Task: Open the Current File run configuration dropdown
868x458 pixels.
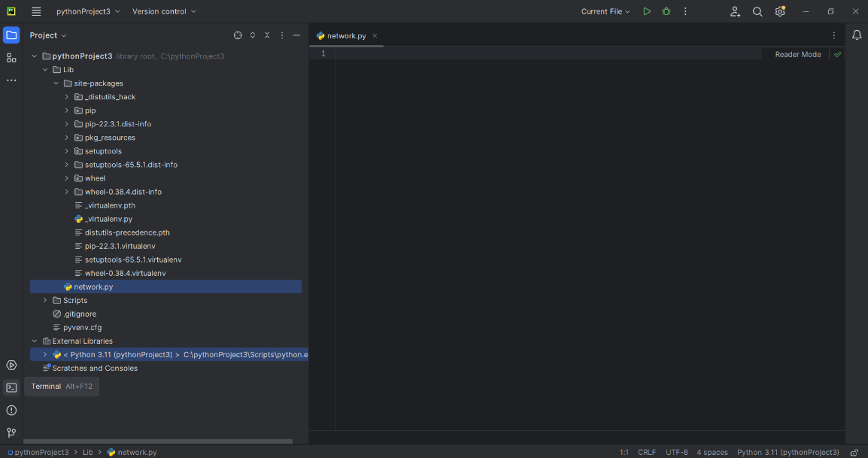Action: (x=605, y=11)
